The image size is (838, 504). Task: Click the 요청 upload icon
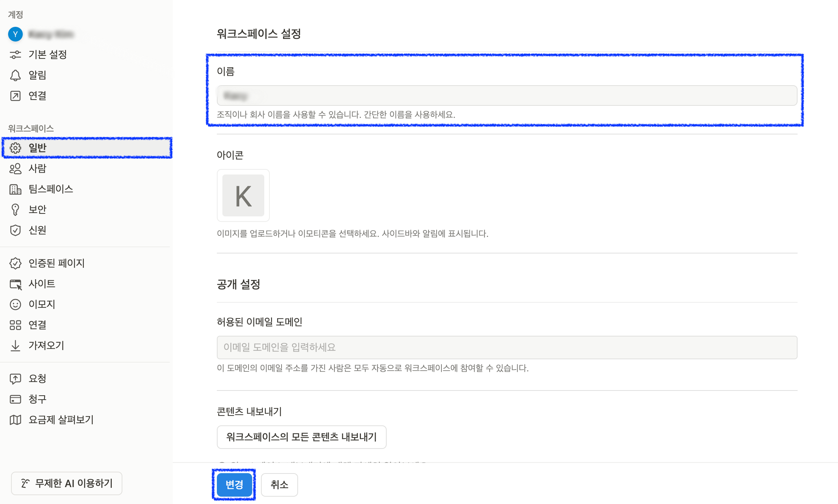15,378
